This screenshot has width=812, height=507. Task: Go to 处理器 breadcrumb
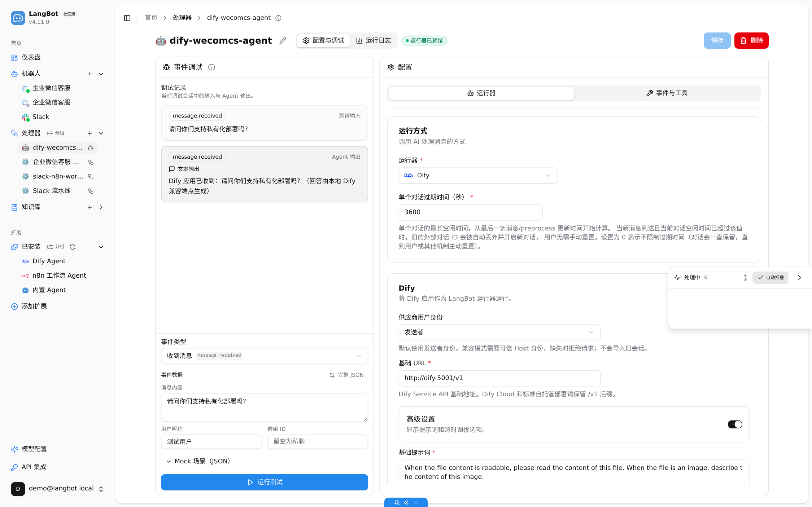pos(182,18)
